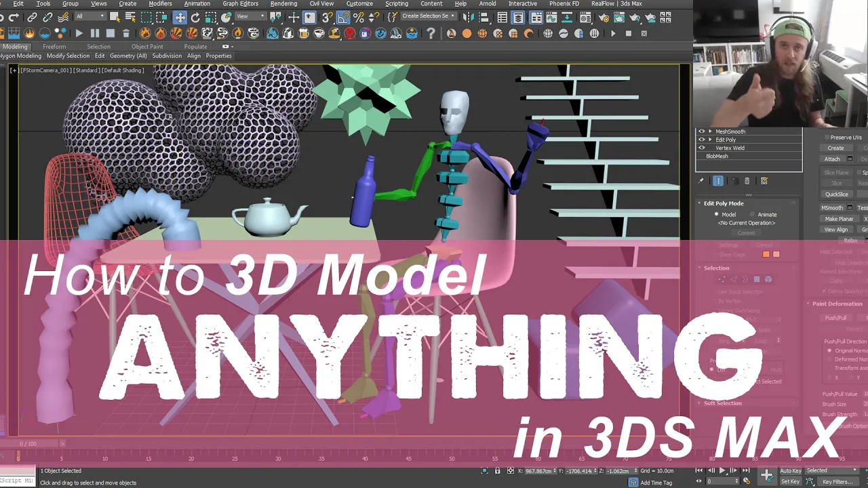Toggle Vertex Weld modifier visibility eye
The width and height of the screenshot is (868, 488).
pos(702,148)
